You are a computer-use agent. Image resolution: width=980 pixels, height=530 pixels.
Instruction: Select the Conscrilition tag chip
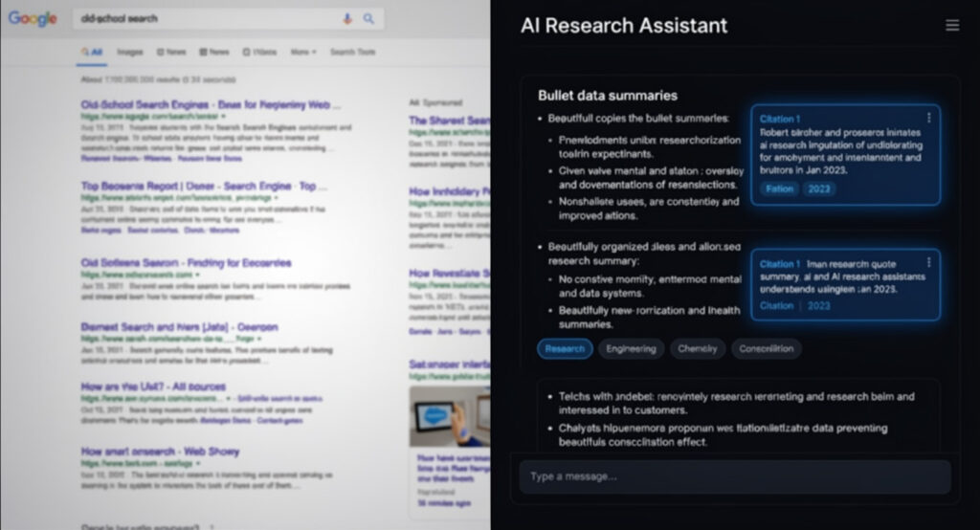tap(767, 349)
